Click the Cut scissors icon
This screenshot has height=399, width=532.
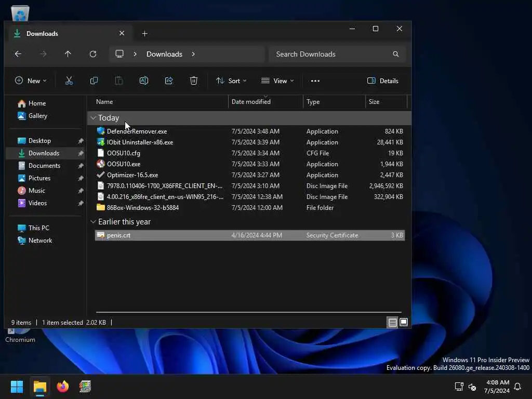[x=69, y=81]
